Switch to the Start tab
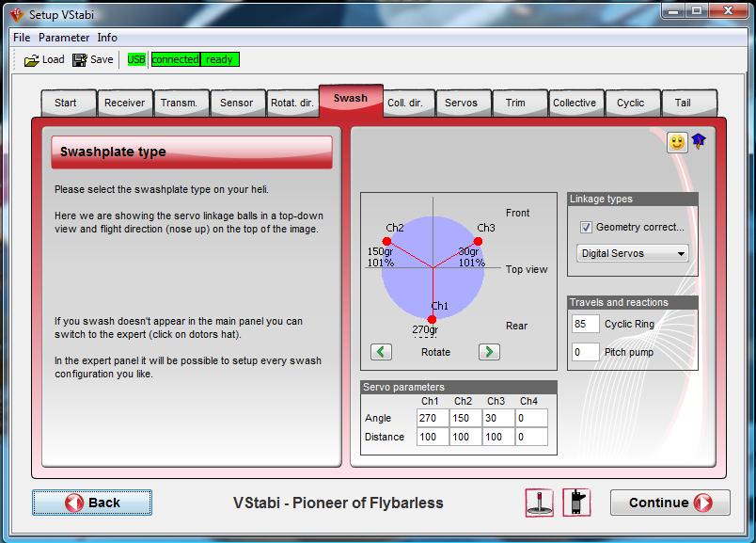 pos(69,103)
